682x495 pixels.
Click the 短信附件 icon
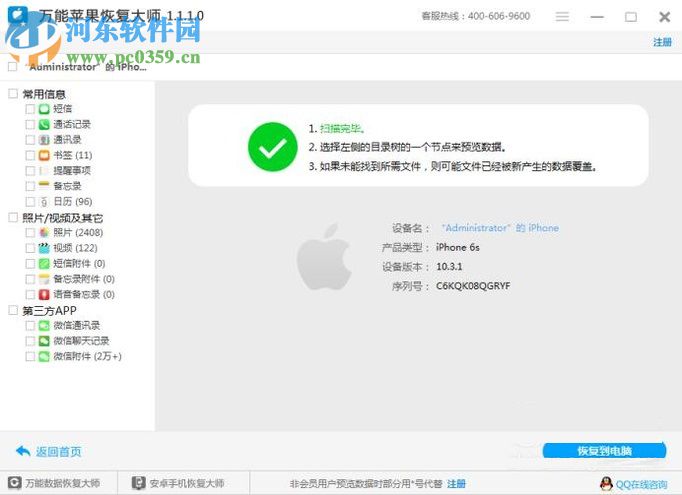click(x=44, y=264)
